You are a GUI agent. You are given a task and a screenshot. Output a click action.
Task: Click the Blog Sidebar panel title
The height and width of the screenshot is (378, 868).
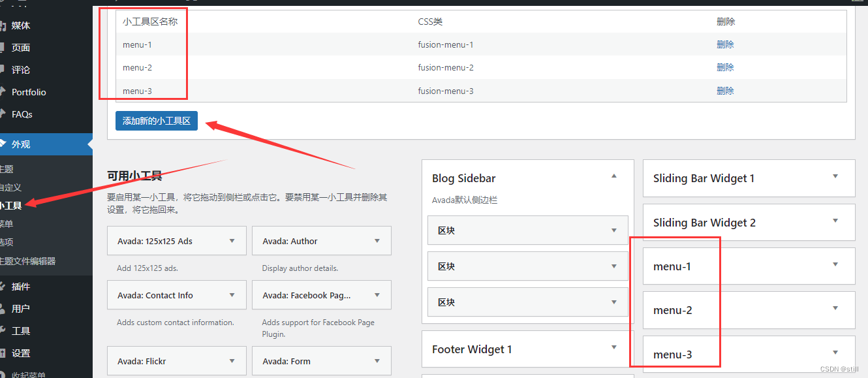point(464,178)
